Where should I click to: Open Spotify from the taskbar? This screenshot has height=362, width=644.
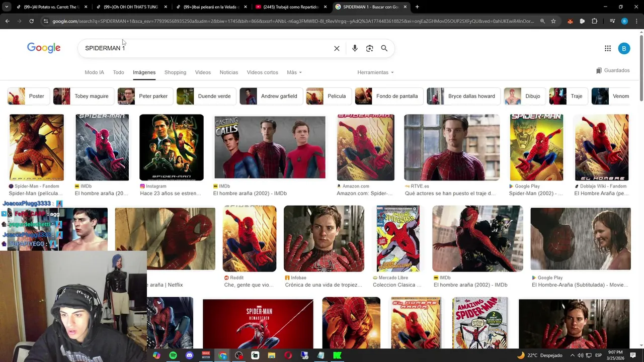point(173,355)
